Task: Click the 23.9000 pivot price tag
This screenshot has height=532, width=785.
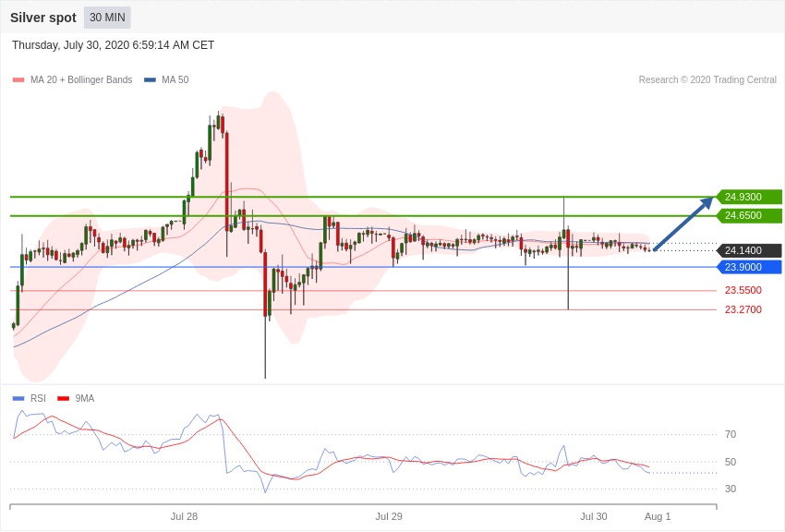Action: (x=748, y=267)
